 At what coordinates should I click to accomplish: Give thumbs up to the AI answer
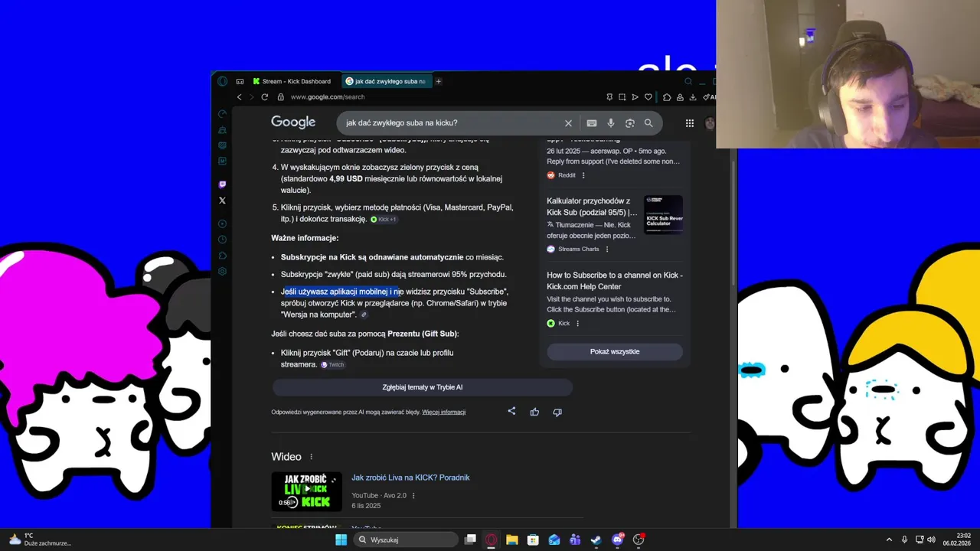[x=534, y=412]
